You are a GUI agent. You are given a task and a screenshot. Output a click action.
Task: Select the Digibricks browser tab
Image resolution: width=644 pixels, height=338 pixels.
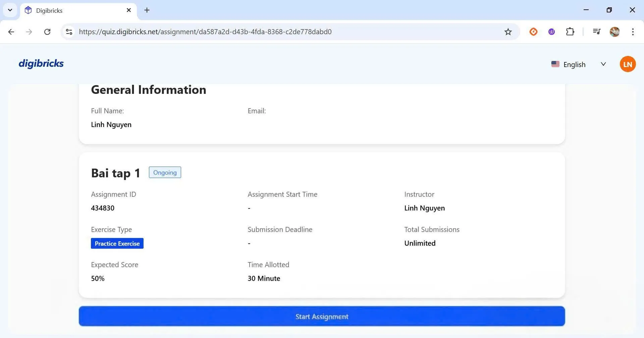(x=74, y=10)
